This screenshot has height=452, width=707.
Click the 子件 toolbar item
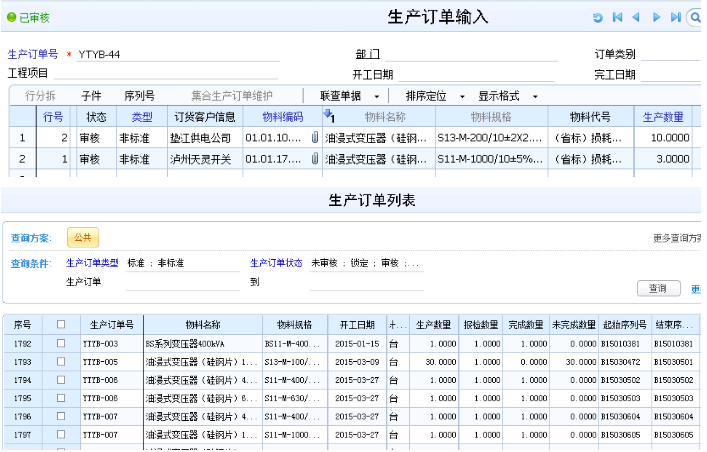coord(92,96)
